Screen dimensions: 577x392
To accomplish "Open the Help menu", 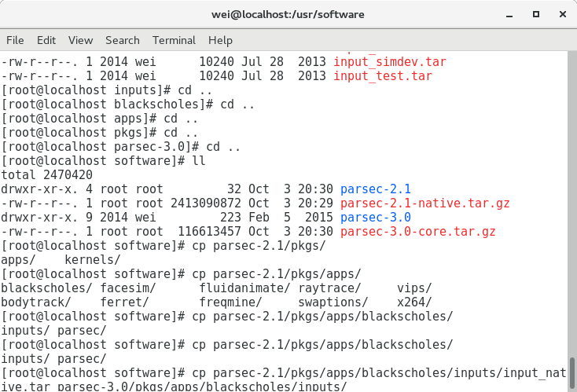I will 220,40.
